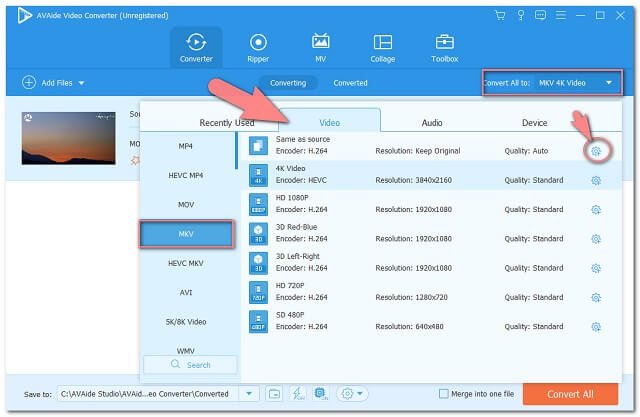Click Encoder: HEVC text
This screenshot has height=417, width=640.
[x=301, y=180]
